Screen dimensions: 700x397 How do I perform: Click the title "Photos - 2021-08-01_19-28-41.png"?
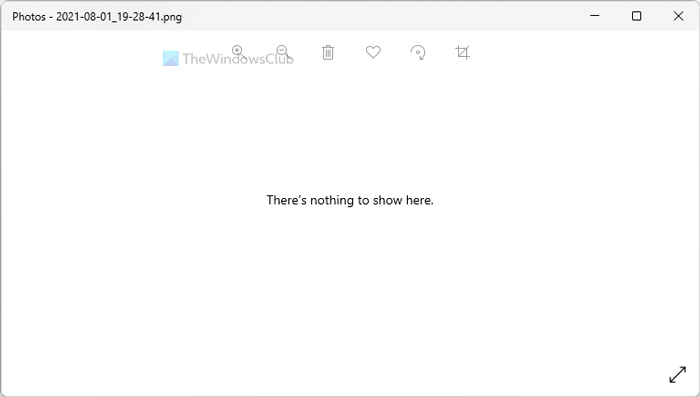click(x=97, y=17)
